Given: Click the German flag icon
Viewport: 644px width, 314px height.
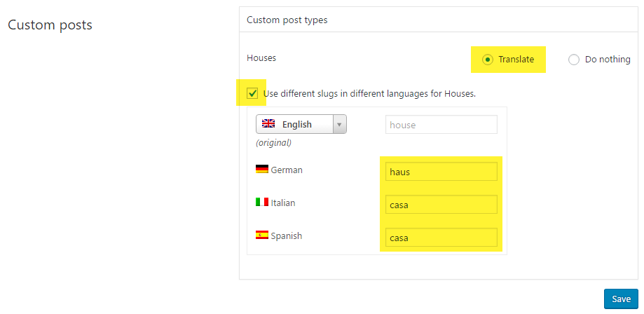Looking at the screenshot, I should coord(262,169).
